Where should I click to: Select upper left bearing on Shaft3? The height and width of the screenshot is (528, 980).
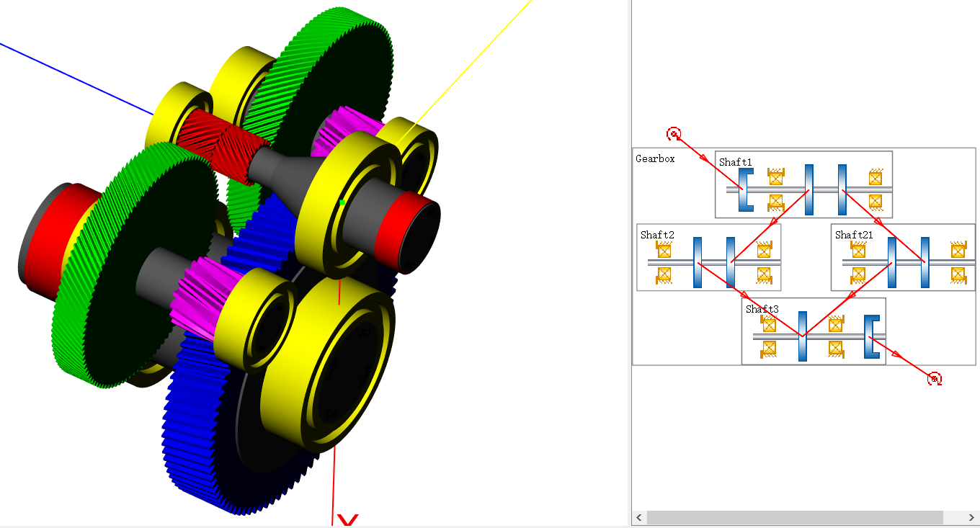click(769, 324)
